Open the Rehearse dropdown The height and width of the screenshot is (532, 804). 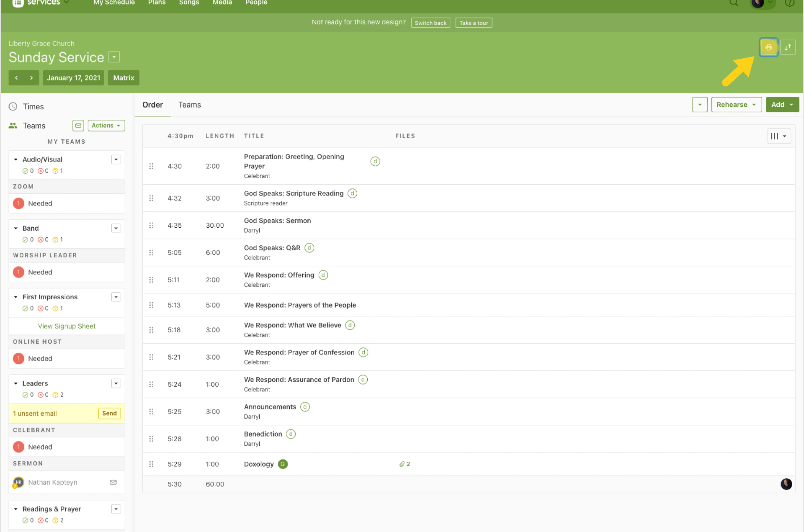736,105
